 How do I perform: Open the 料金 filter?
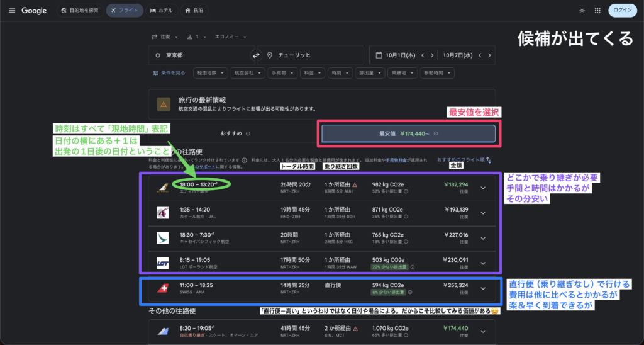coord(313,73)
